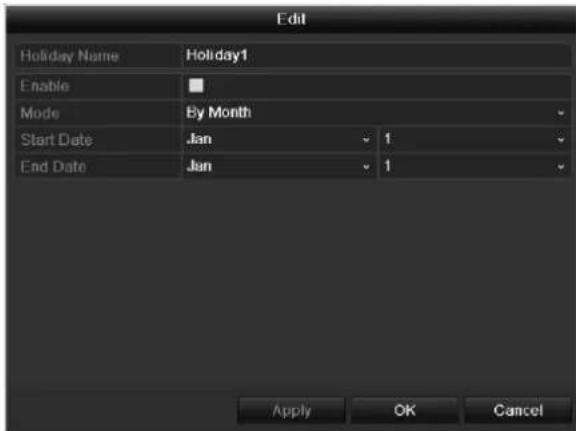Click the chevron of the End Date month
The image size is (576, 431).
(x=366, y=167)
